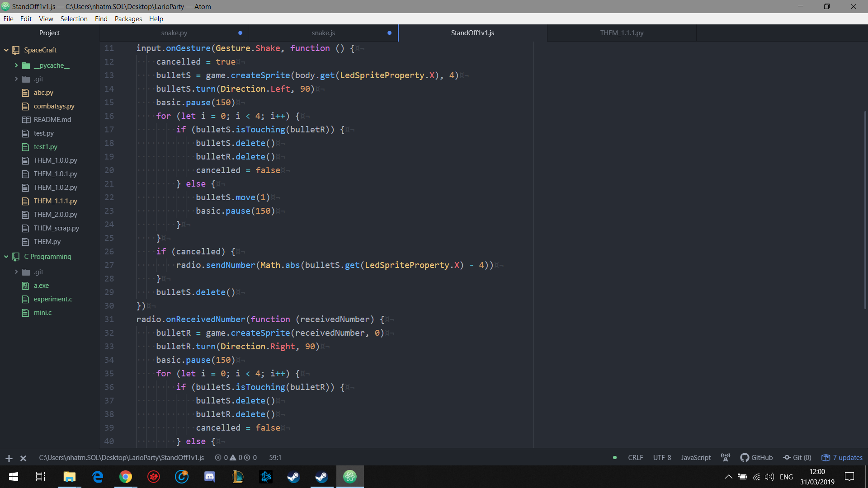Open Discord from the taskbar

[x=210, y=477]
